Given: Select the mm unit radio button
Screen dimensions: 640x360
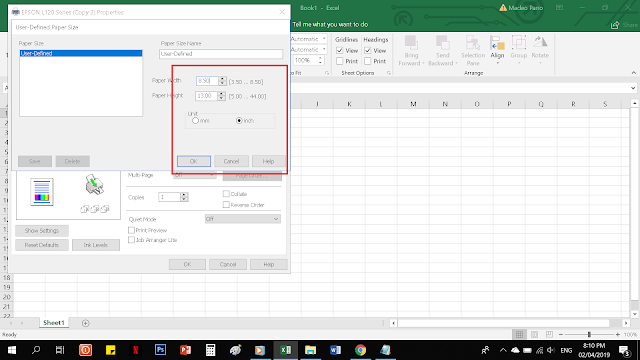Looking at the screenshot, I should [196, 121].
